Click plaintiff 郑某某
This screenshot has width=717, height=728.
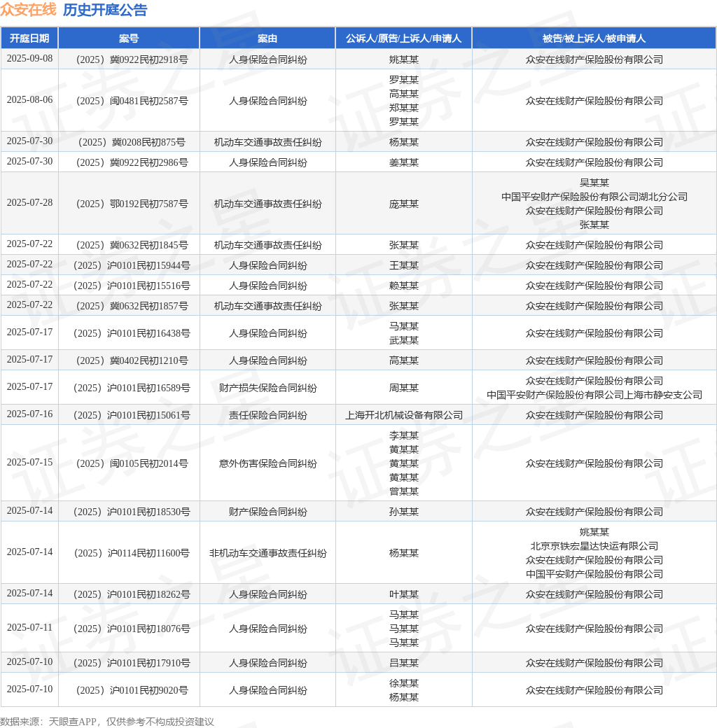point(404,108)
